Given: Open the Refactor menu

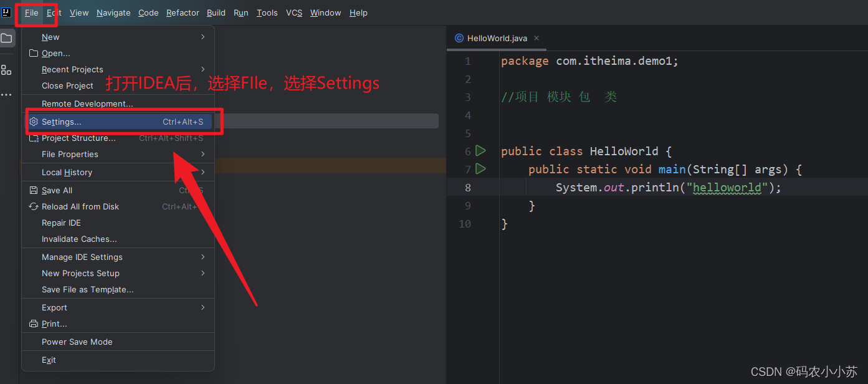Looking at the screenshot, I should tap(182, 12).
